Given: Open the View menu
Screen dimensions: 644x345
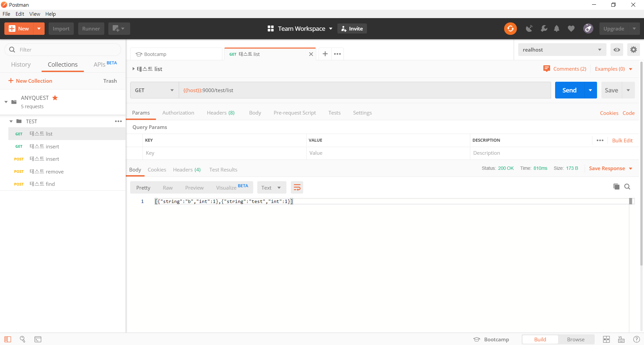Looking at the screenshot, I should pyautogui.click(x=35, y=14).
